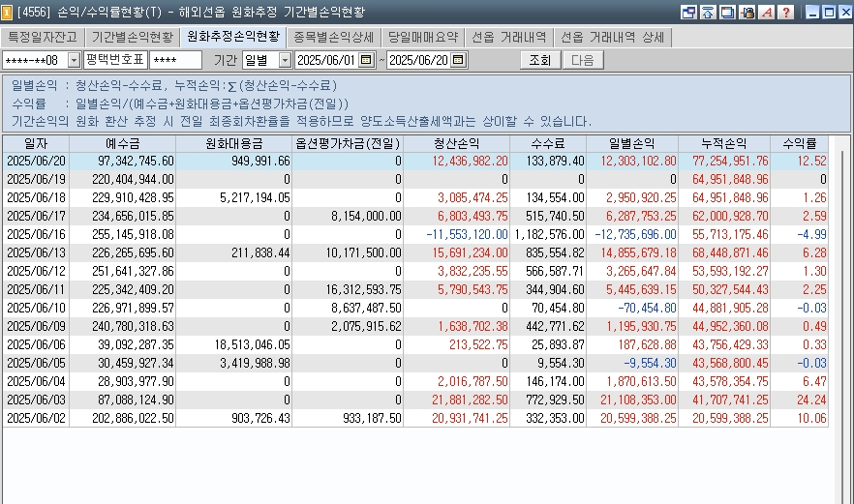Click the 누적손익 column header
The width and height of the screenshot is (854, 504).
click(724, 144)
